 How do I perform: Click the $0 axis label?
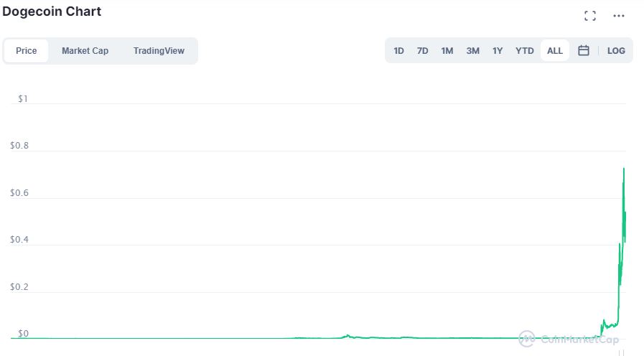[23, 334]
